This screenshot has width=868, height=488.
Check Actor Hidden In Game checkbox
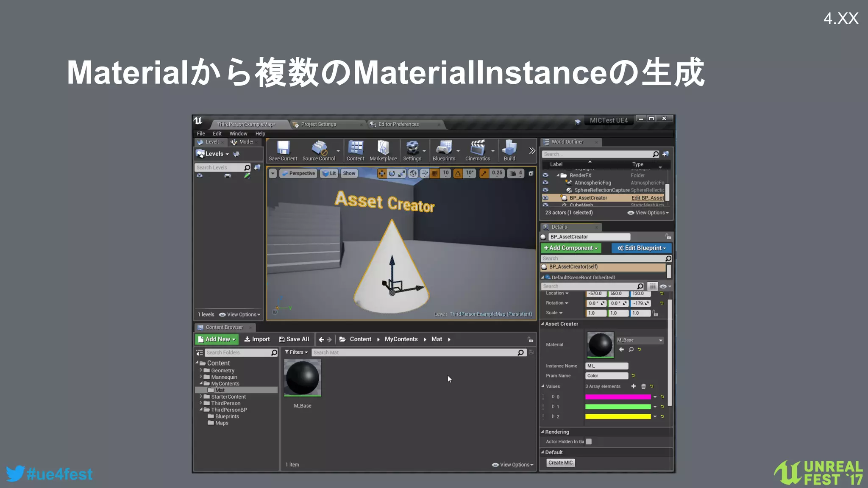(x=589, y=441)
